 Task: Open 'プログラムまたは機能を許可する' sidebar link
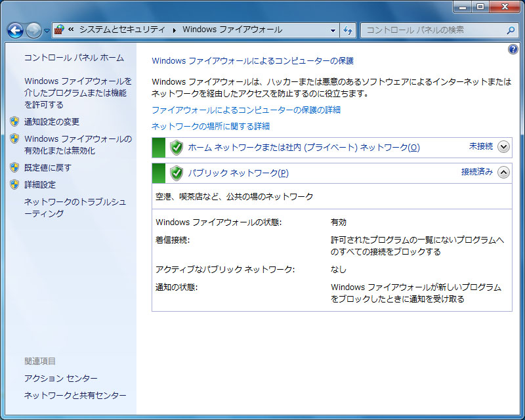[x=78, y=93]
